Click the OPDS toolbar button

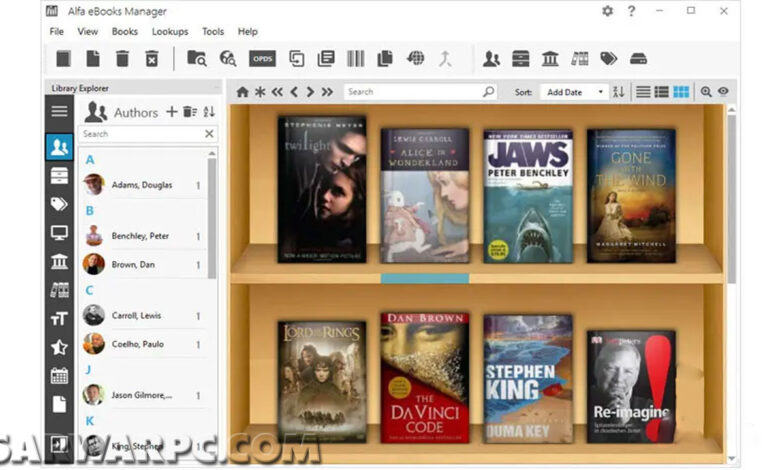(x=262, y=59)
